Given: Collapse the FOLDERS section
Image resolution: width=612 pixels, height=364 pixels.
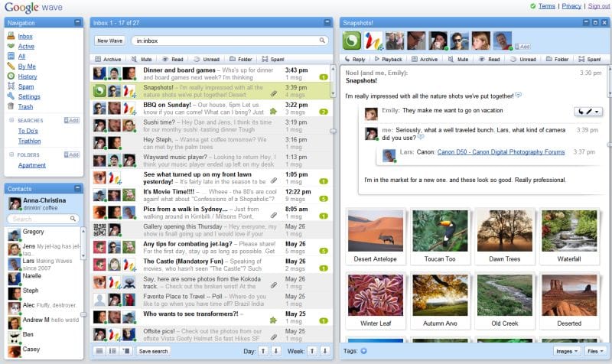Looking at the screenshot, I should point(11,154).
